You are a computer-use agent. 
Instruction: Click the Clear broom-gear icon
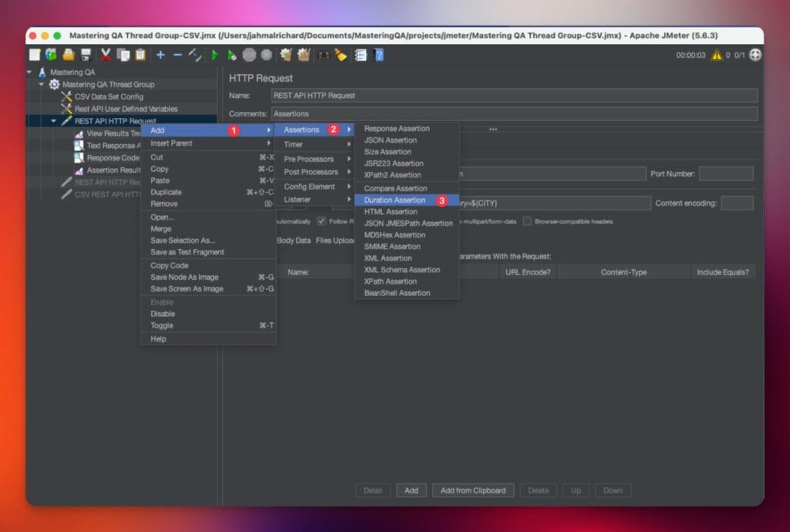coord(286,55)
